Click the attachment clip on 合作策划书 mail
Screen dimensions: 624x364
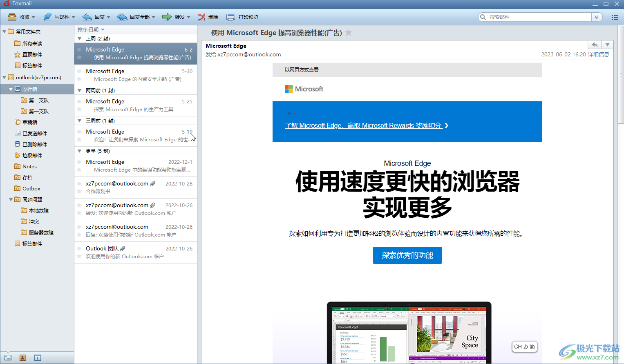[152, 183]
